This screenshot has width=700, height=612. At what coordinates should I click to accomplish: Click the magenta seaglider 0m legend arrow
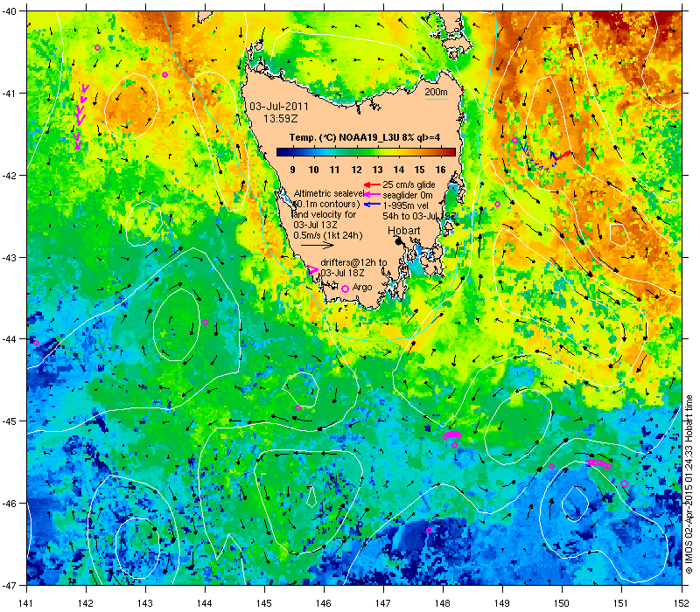point(372,194)
